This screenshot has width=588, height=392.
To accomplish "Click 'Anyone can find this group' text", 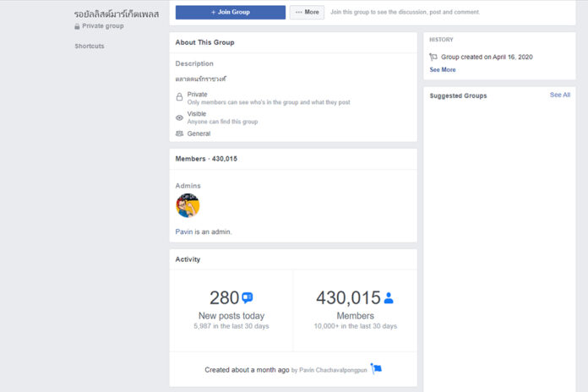I will (x=222, y=122).
